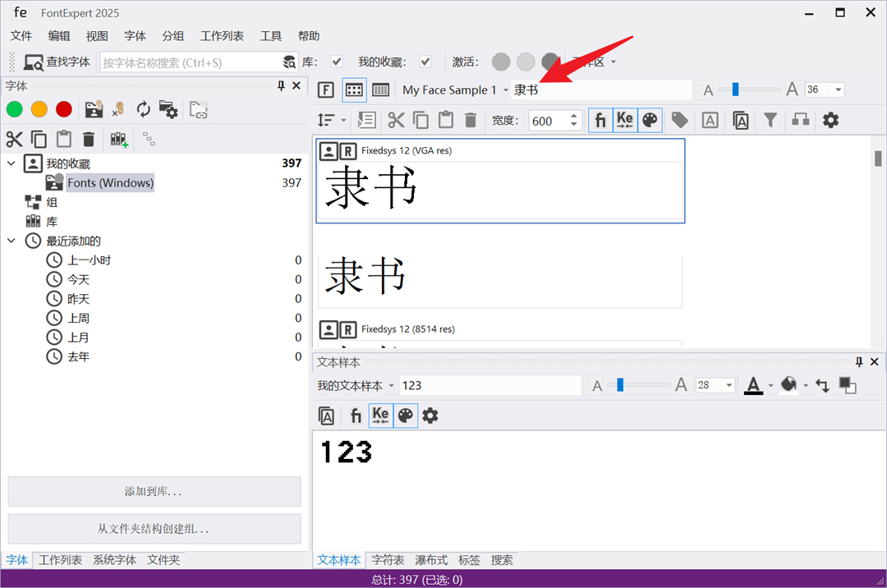The height and width of the screenshot is (588, 887).
Task: Switch to single font F view icon
Action: [326, 90]
